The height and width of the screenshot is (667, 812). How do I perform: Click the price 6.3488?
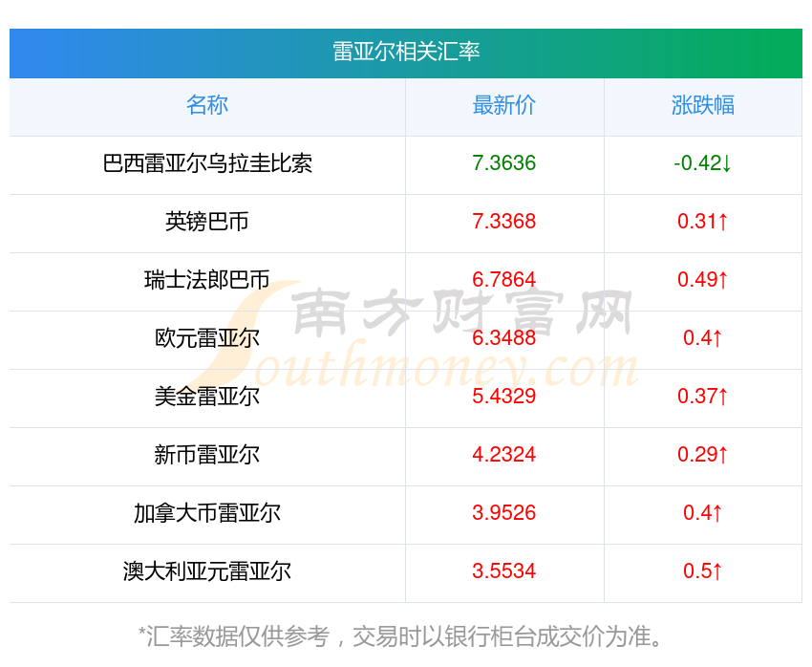pyautogui.click(x=503, y=338)
